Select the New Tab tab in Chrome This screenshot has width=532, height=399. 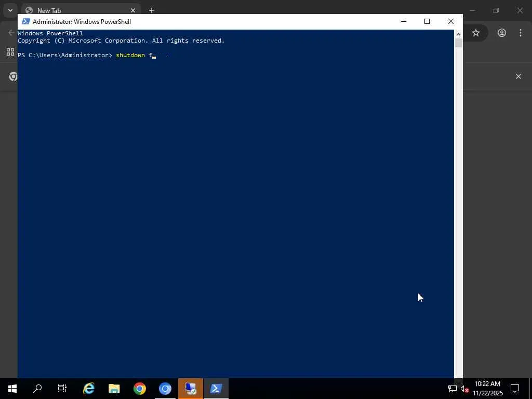[x=81, y=10]
